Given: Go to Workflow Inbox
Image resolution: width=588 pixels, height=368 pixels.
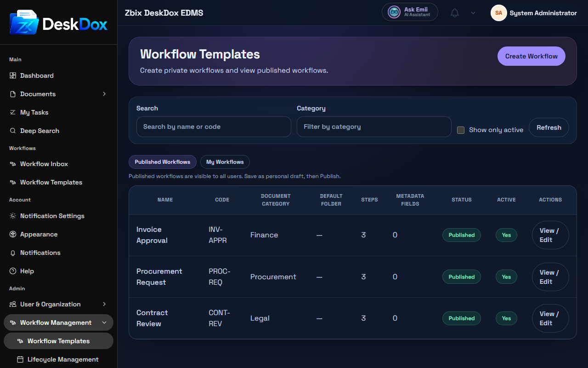Looking at the screenshot, I should (58, 164).
